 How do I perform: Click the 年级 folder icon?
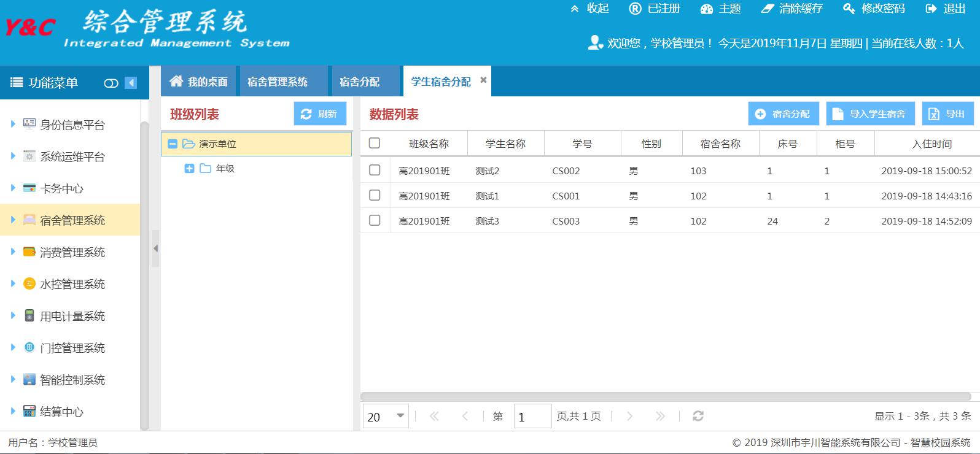click(x=206, y=168)
